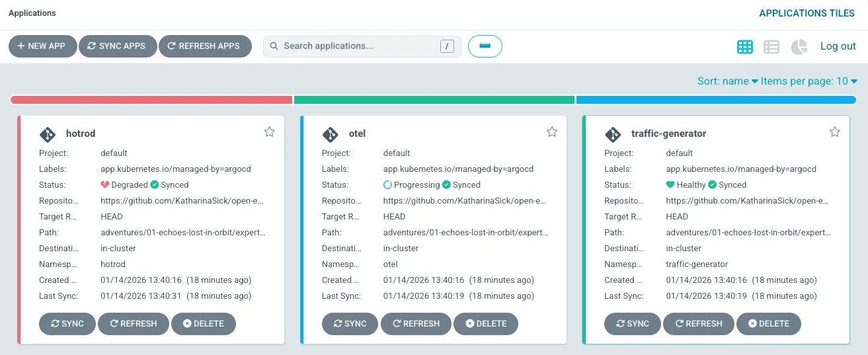
Task: Refresh the otel application
Action: 416,324
